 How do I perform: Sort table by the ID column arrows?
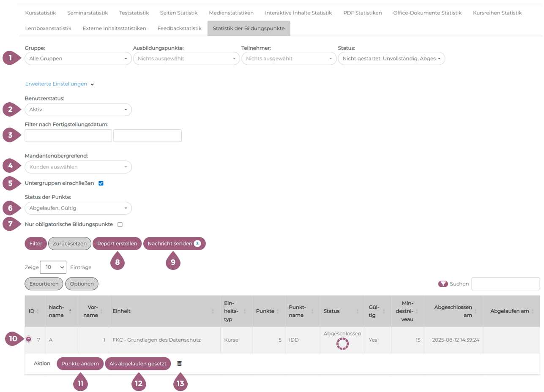point(38,311)
